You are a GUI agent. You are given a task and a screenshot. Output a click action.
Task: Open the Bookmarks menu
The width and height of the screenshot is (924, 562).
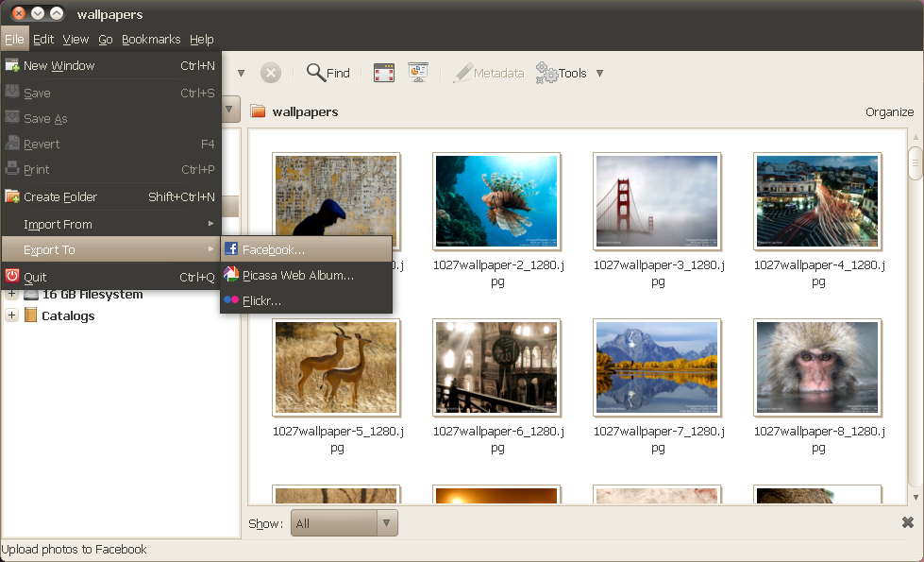[x=151, y=40]
